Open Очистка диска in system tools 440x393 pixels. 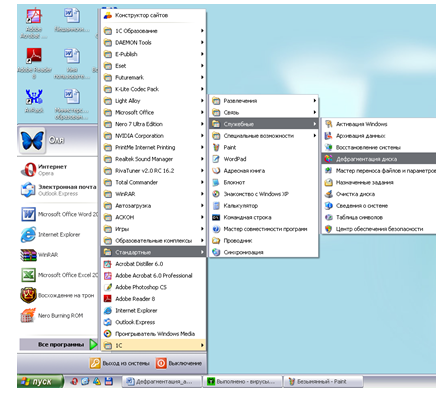379,194
